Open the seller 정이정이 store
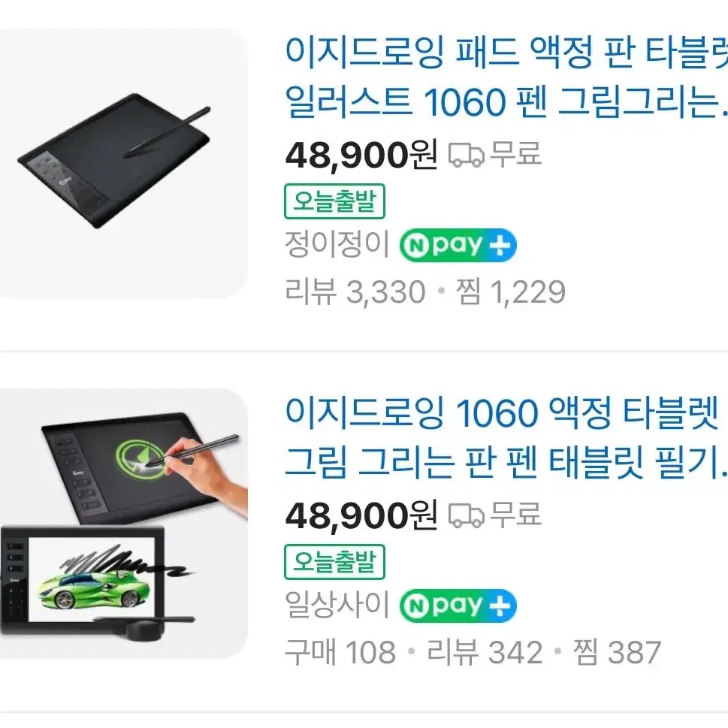Screen dimensions: 728x728 click(x=337, y=245)
